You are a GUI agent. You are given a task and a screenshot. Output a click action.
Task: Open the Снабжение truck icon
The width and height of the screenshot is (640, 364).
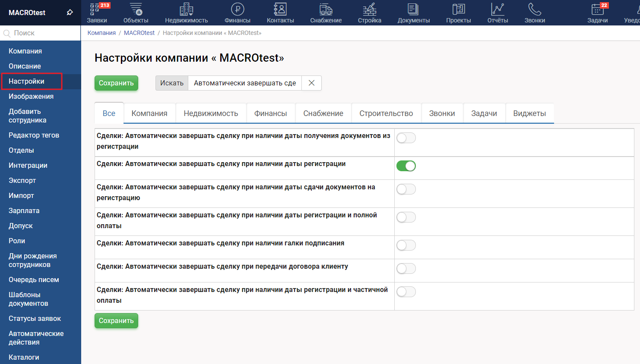pos(326,9)
